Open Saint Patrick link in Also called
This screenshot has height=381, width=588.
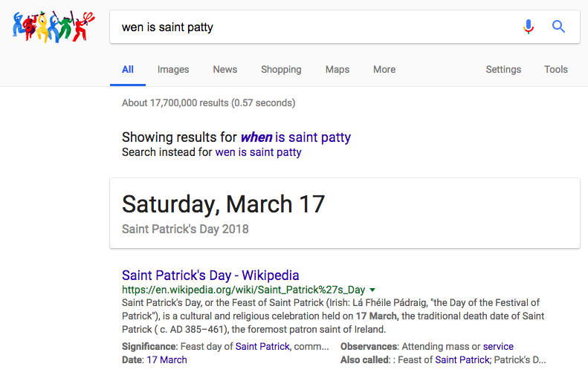(x=463, y=359)
